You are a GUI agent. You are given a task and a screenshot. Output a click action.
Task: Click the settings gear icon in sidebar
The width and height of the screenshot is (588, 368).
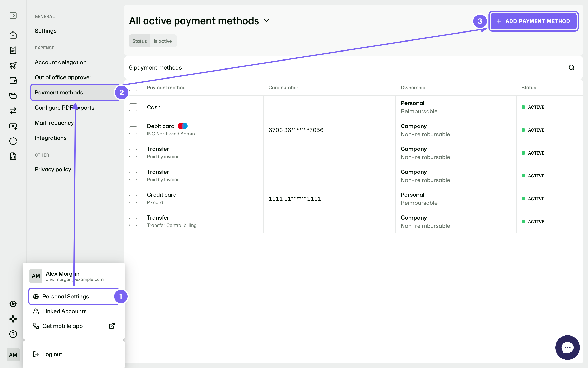click(13, 304)
